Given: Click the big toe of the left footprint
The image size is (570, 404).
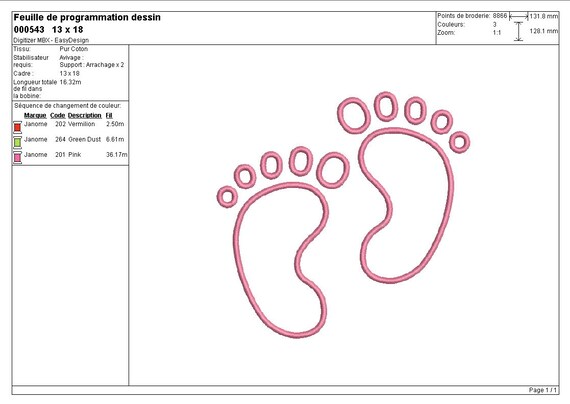Looking at the screenshot, I should [333, 170].
